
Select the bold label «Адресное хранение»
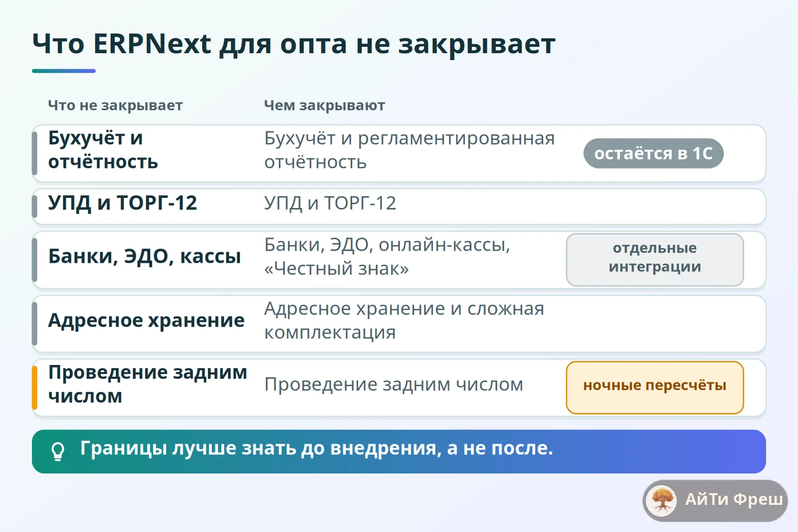coord(146,320)
